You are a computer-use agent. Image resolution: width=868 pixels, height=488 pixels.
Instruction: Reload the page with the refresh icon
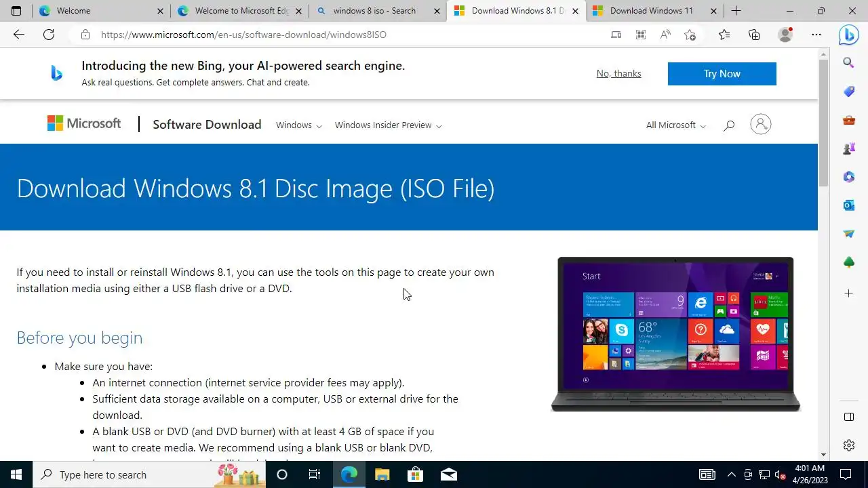[x=49, y=35]
